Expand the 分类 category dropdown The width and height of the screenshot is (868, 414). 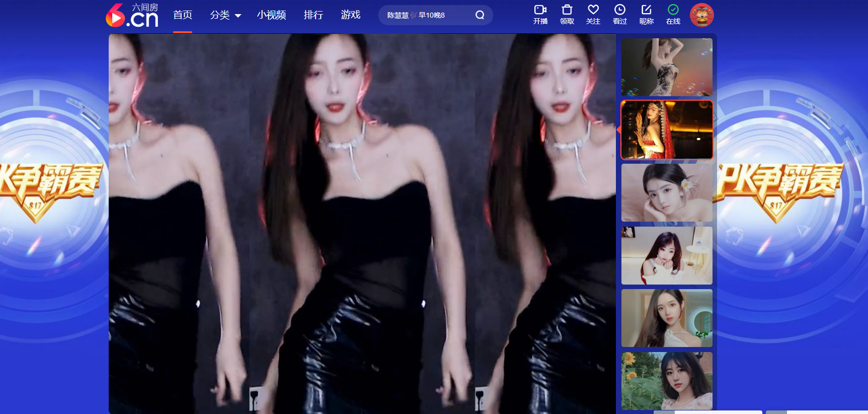click(225, 15)
